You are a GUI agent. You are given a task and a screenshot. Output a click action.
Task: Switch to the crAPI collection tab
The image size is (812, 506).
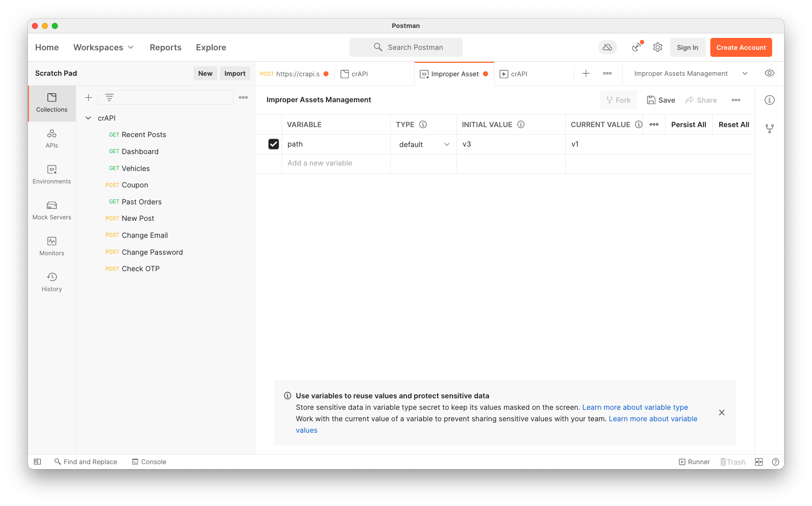374,74
